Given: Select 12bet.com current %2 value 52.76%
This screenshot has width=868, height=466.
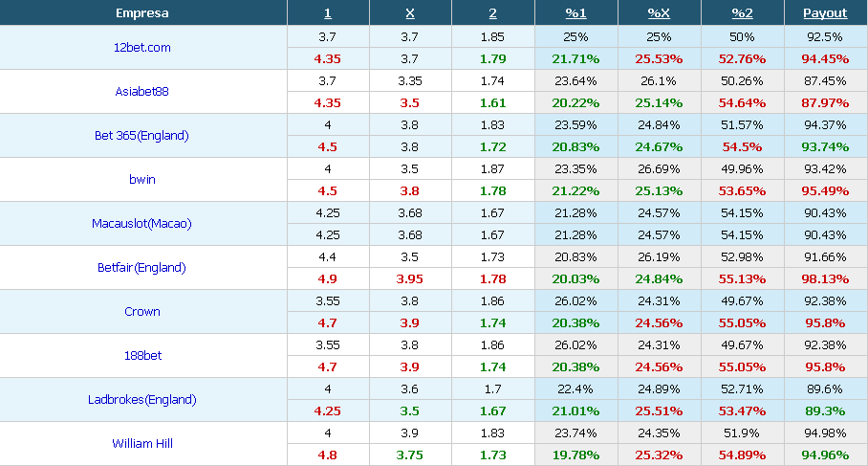Looking at the screenshot, I should tap(743, 58).
